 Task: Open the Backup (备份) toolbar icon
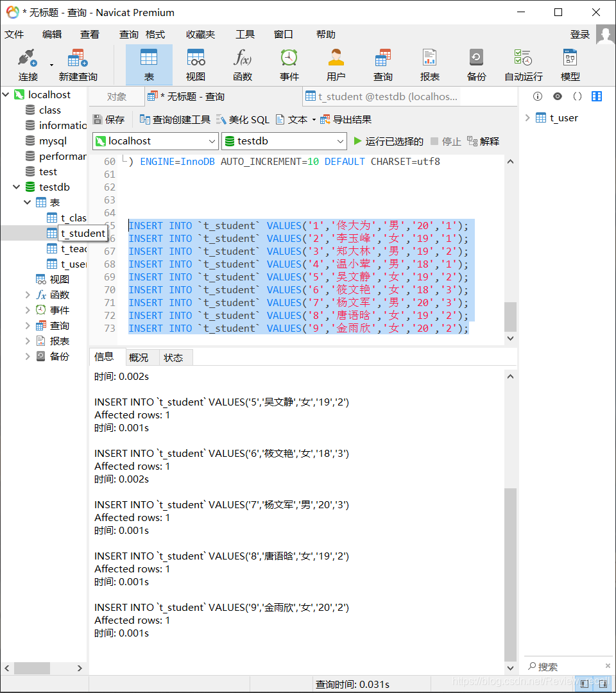tap(476, 65)
